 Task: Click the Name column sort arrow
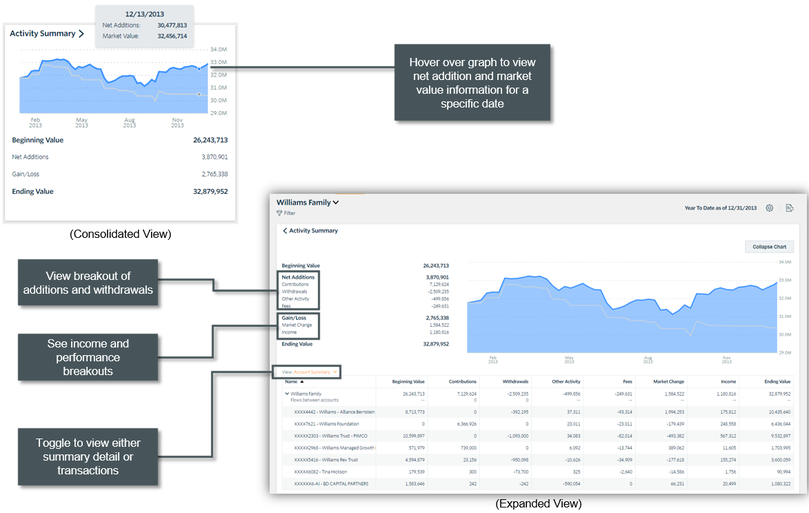303,381
